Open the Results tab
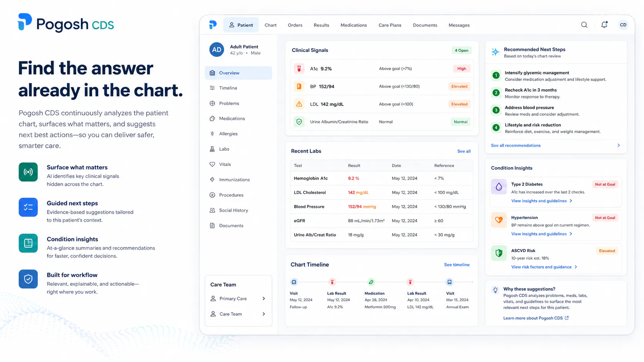Screen dimensions: 644x362 [x=321, y=25]
